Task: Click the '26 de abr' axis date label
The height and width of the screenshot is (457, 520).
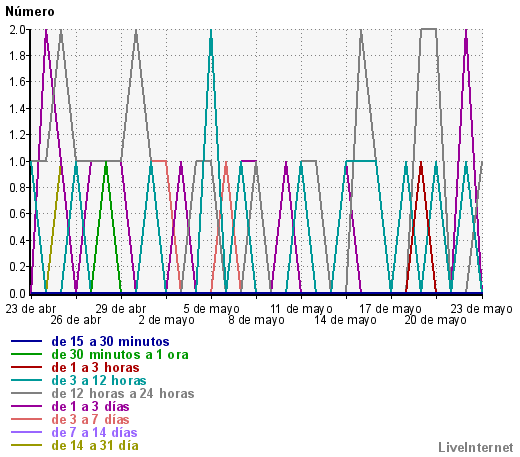Action: [76, 320]
